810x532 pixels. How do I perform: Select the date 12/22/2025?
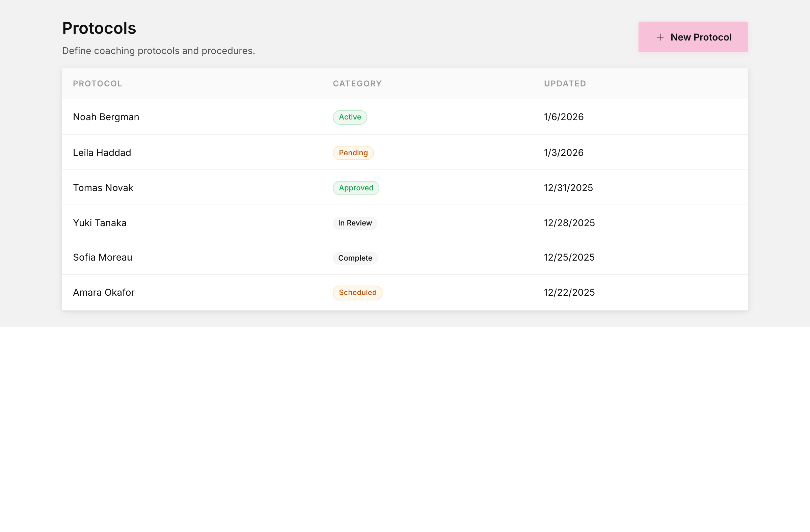(x=569, y=292)
